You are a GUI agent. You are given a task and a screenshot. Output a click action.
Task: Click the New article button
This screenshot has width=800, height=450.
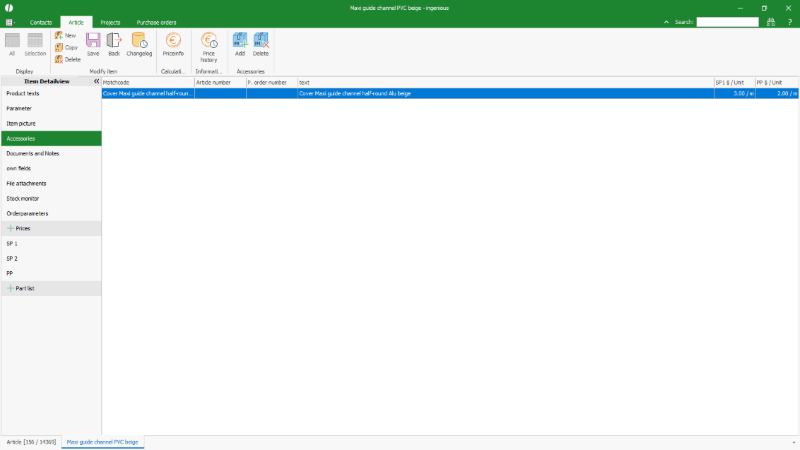[66, 35]
